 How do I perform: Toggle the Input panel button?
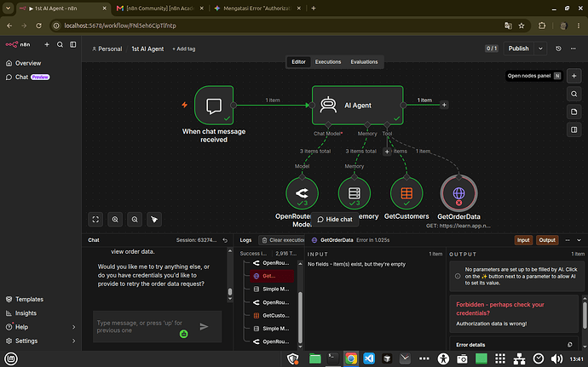click(523, 240)
